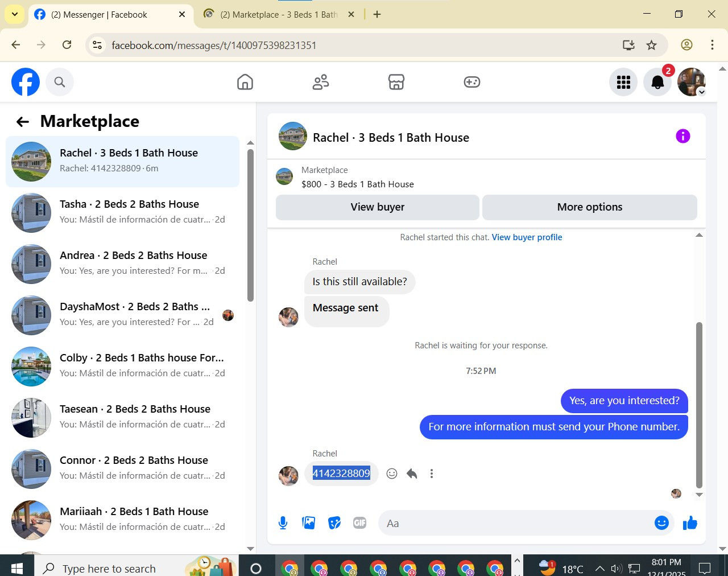
Task: Close the Messenger | Facebook tab
Action: pos(182,15)
